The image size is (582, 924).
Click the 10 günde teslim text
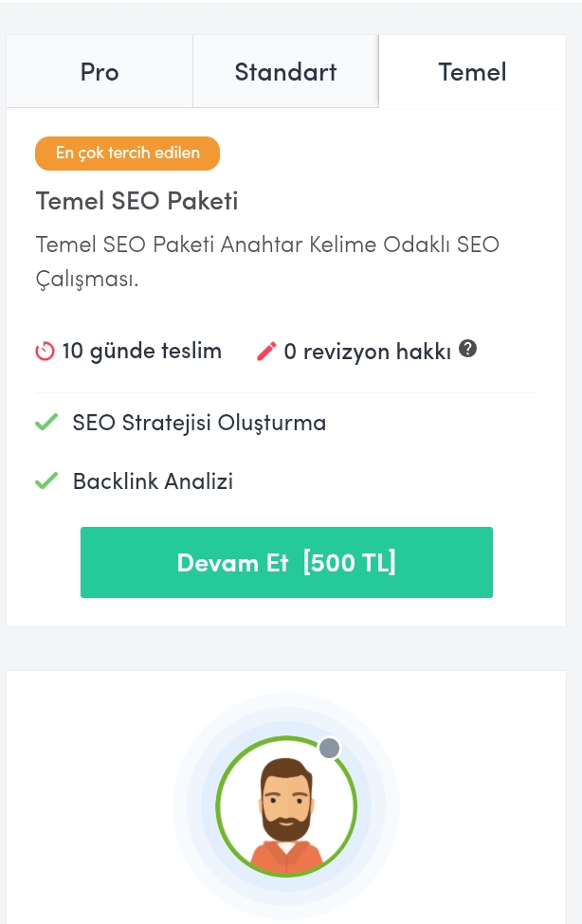(141, 352)
